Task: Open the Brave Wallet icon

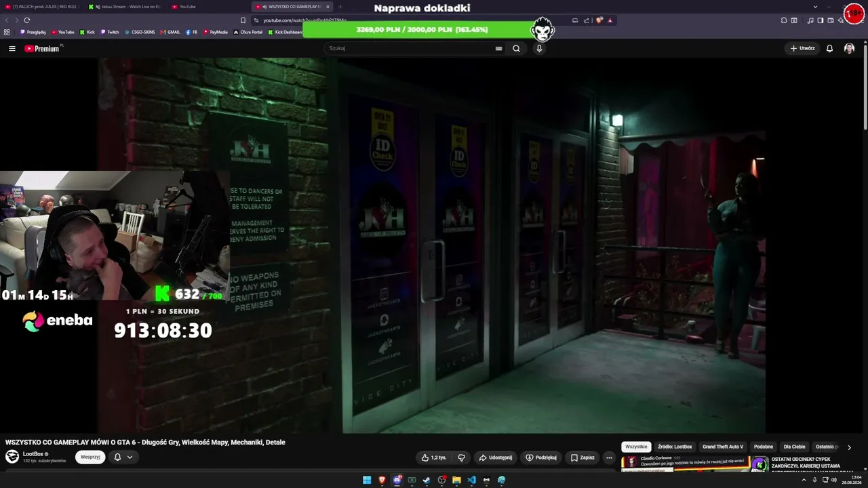Action: click(831, 20)
